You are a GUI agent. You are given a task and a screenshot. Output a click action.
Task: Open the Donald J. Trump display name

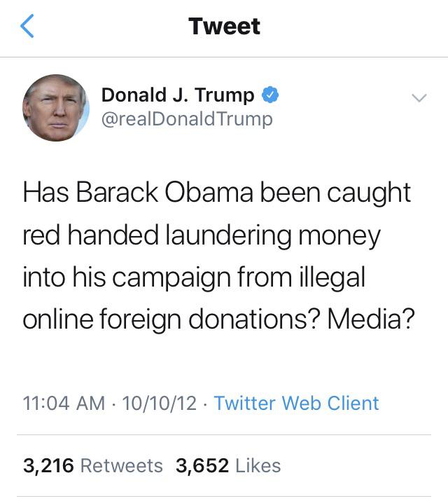click(178, 95)
